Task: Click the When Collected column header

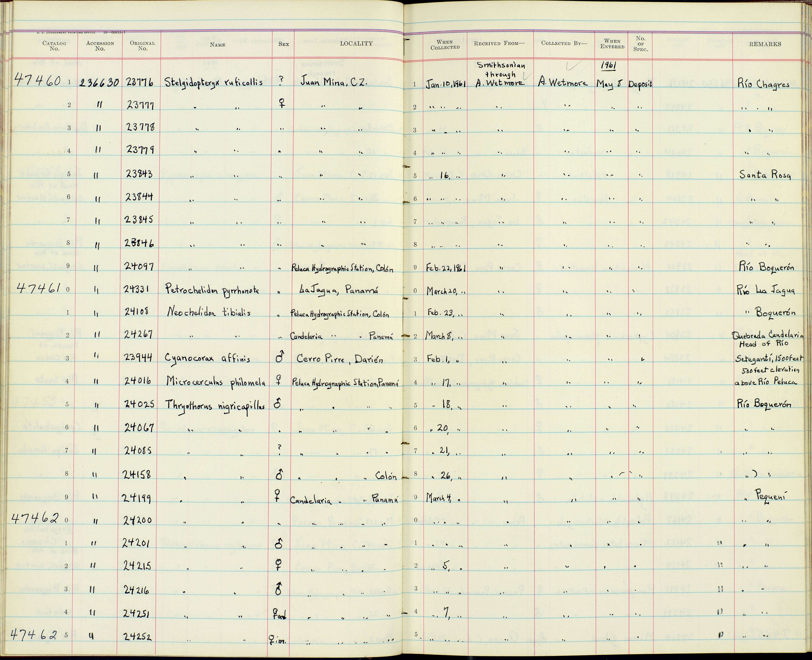Action: point(445,45)
